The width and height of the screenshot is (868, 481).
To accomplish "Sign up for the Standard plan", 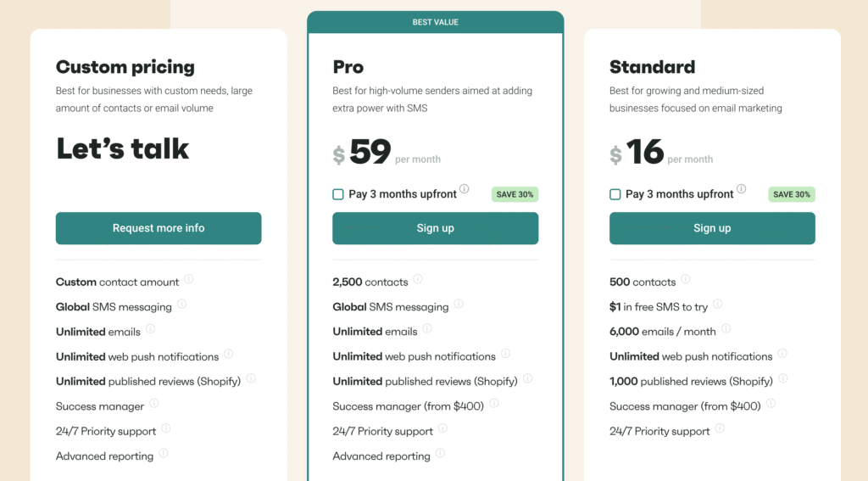I will pos(712,228).
